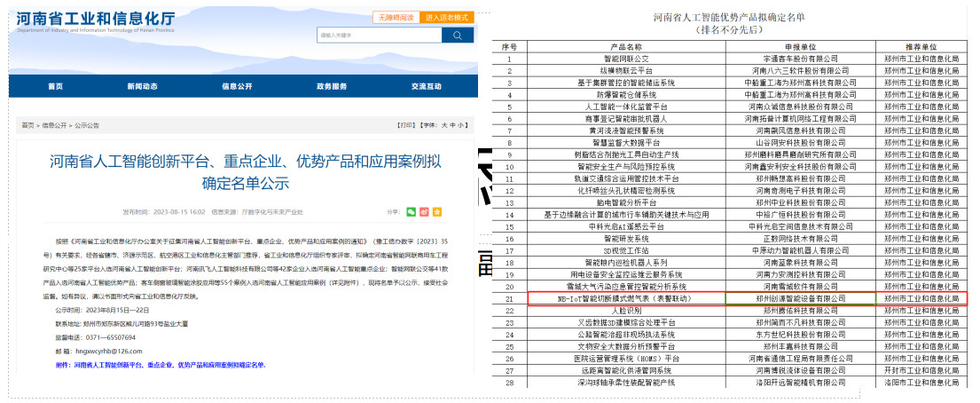
Task: Enable 无障碍阅读 accessibility mode
Action: point(396,17)
